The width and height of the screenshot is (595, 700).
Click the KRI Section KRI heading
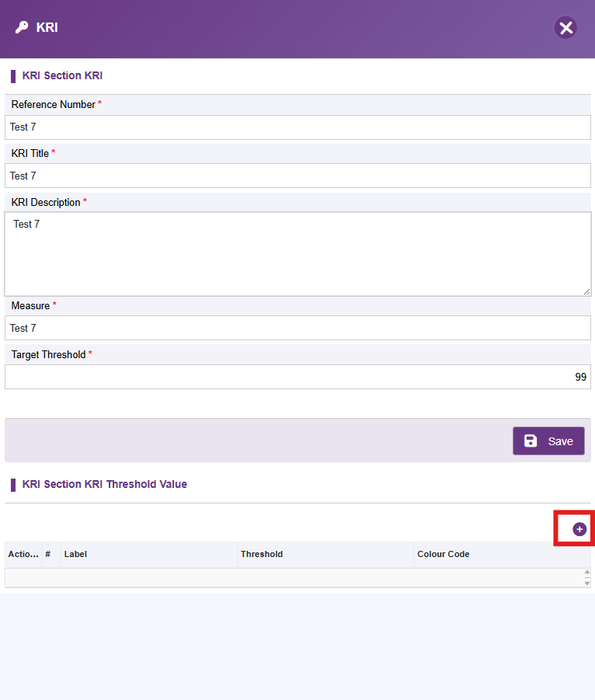(x=62, y=75)
